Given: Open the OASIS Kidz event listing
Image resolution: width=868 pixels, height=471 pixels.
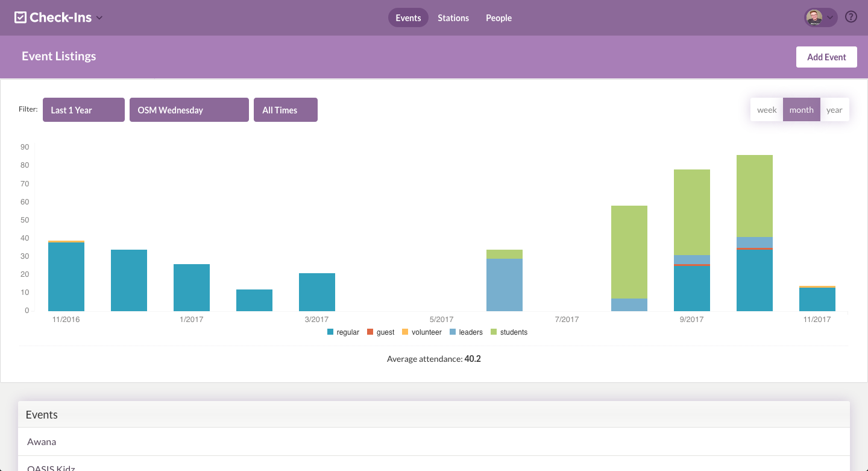Looking at the screenshot, I should click(50, 467).
